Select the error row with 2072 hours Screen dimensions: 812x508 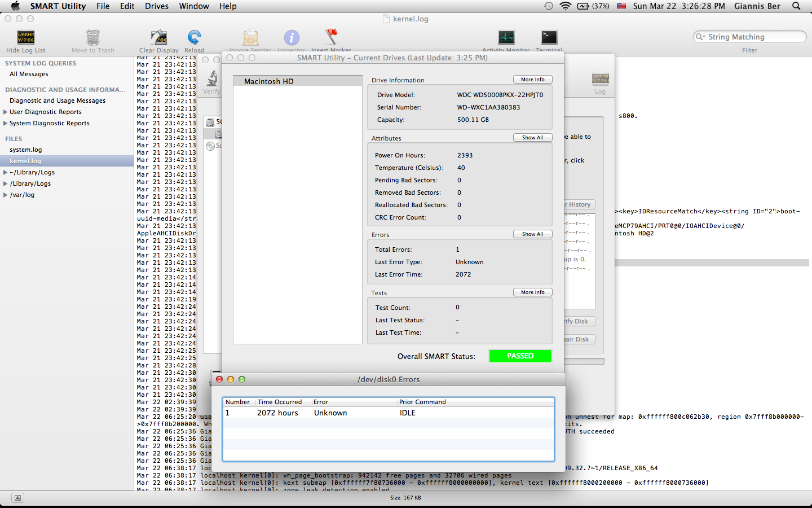(389, 413)
